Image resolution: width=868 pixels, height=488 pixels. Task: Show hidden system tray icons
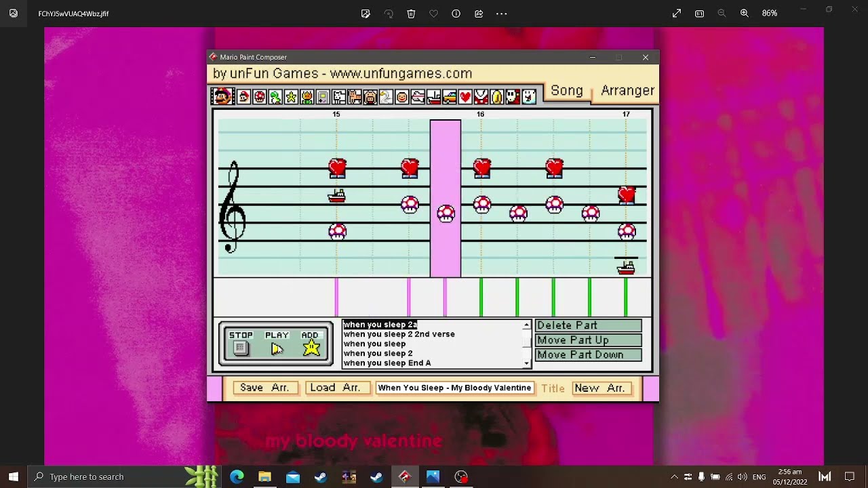[674, 476]
